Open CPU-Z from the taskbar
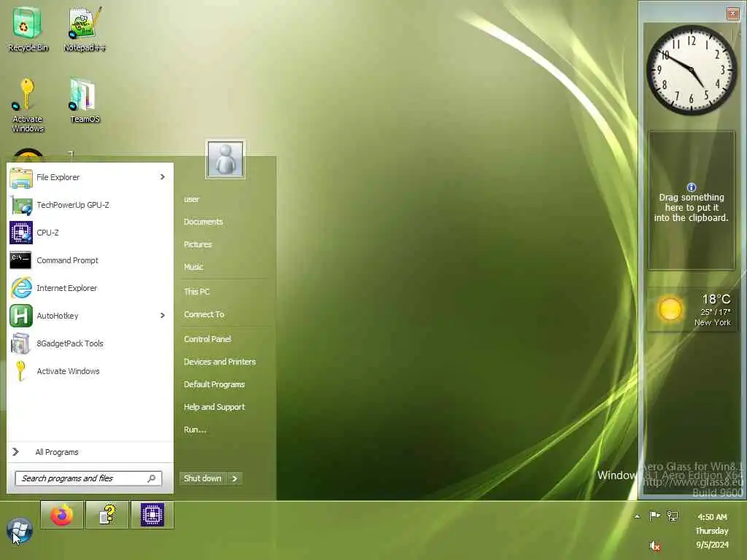This screenshot has height=560, width=747. coord(152,515)
